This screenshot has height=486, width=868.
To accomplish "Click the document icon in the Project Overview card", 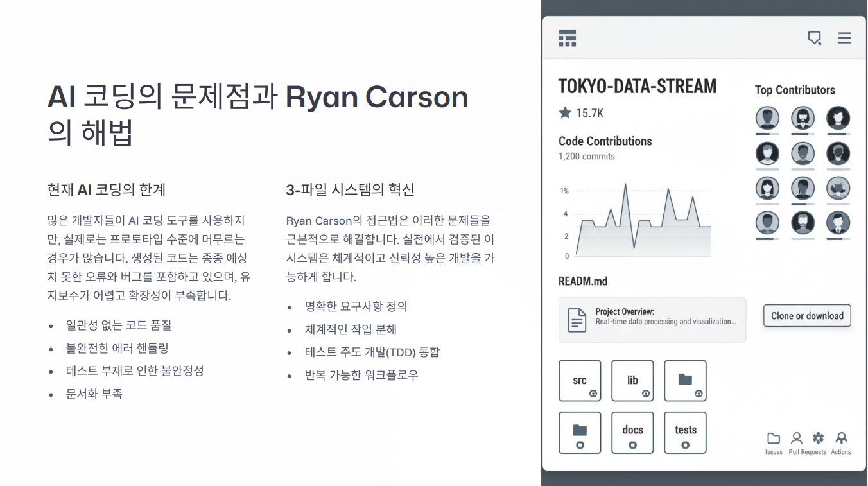I will tap(577, 320).
